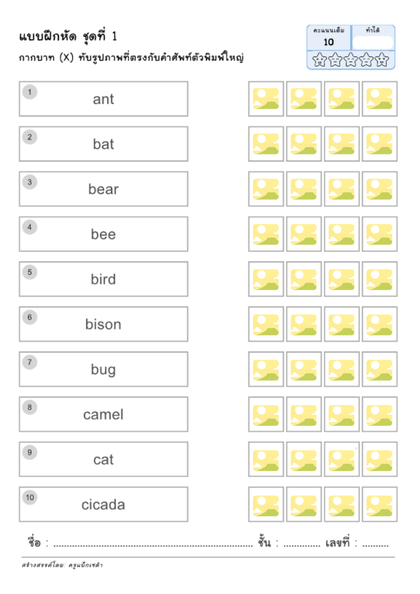This screenshot has height=594, width=420.
Task: Click the number 10 badge next to cicada
Action: pyautogui.click(x=30, y=497)
